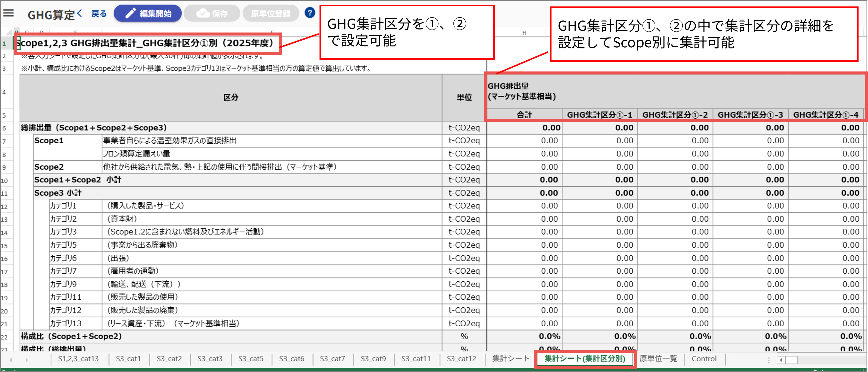Switch to the S1,2,3_cat13 sheet tab
Image resolution: width=868 pixels, height=372 pixels.
pyautogui.click(x=78, y=359)
